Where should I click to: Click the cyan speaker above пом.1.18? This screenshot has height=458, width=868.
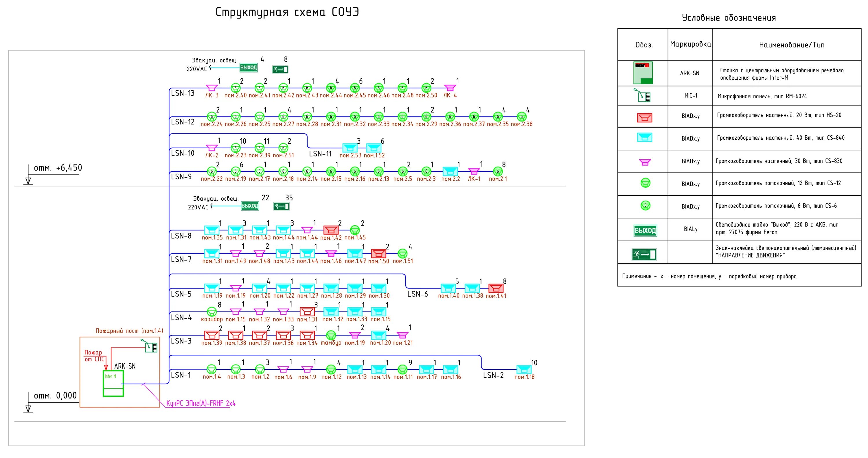tap(524, 370)
